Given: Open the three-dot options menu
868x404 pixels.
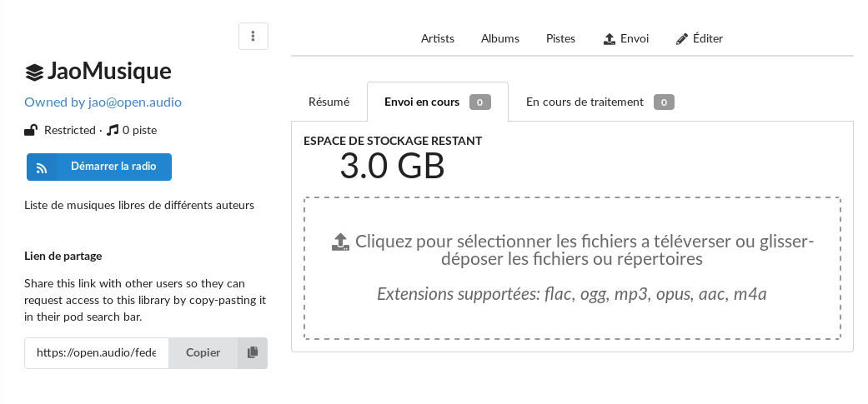Looking at the screenshot, I should coord(253,37).
